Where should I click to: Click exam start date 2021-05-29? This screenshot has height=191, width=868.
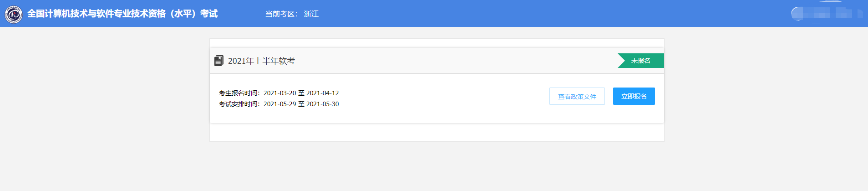click(279, 104)
